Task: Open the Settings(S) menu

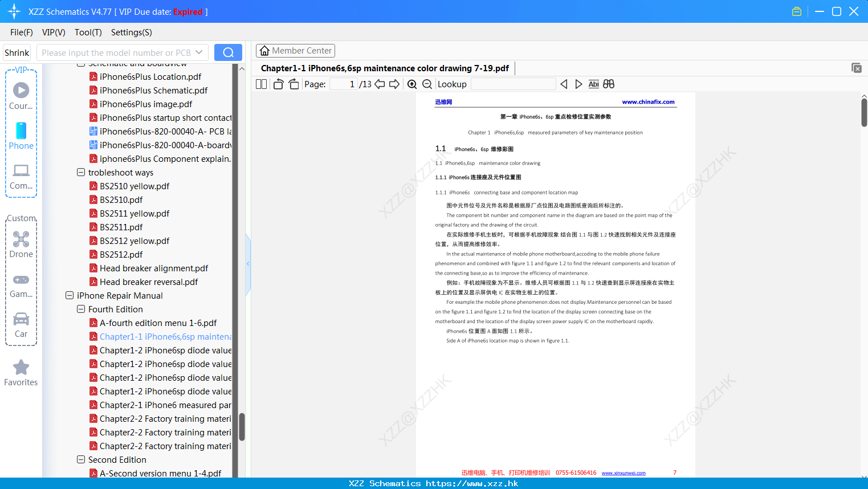Action: 132,32
